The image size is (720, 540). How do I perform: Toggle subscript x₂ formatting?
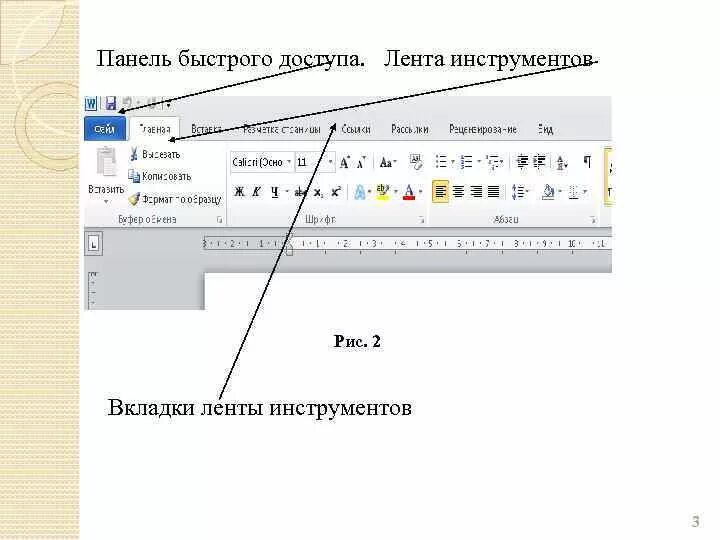[318, 192]
